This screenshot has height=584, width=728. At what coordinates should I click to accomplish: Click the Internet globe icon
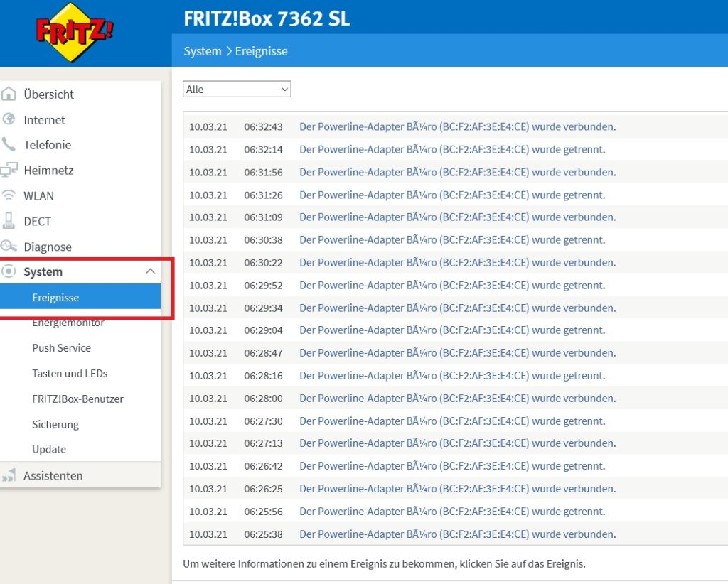(x=9, y=119)
